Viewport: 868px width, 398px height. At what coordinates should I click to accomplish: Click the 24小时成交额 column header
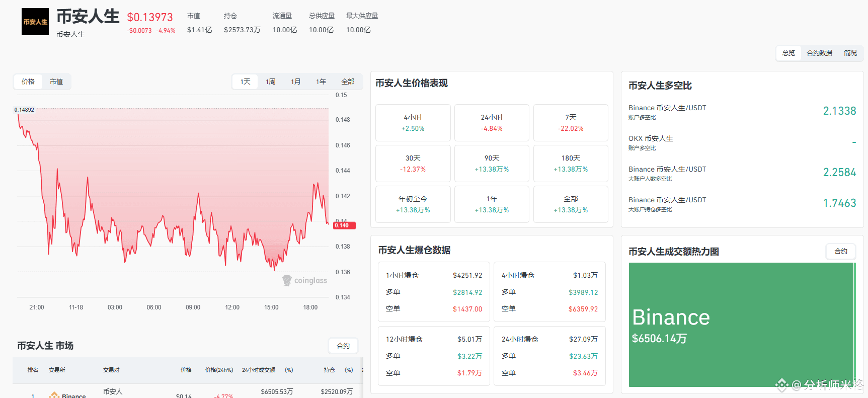point(259,370)
